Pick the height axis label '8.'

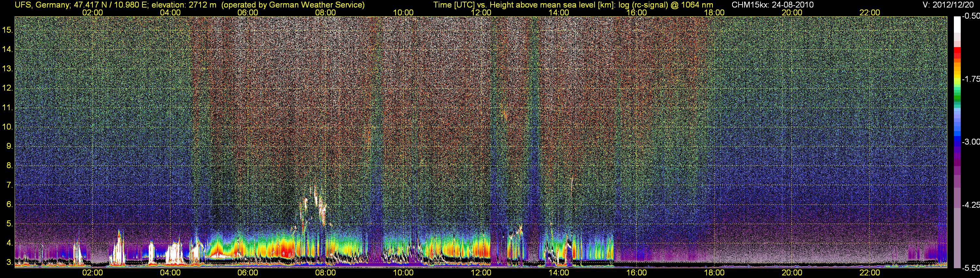pyautogui.click(x=9, y=166)
